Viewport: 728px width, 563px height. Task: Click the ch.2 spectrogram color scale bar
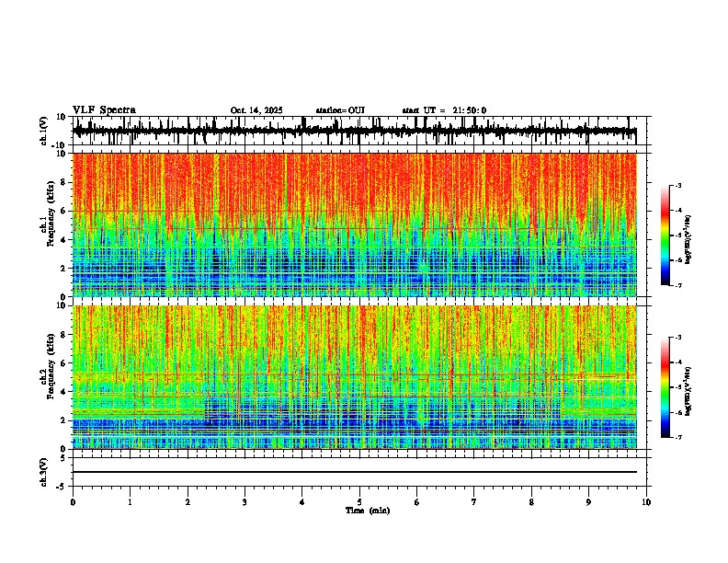tap(665, 387)
